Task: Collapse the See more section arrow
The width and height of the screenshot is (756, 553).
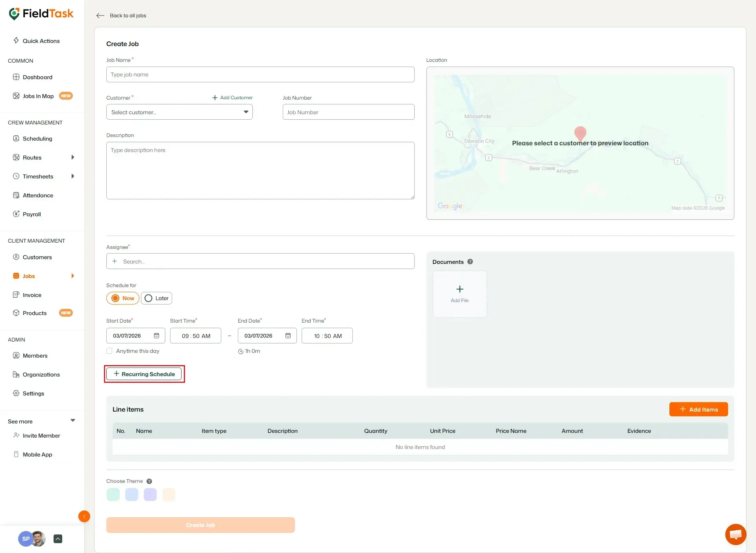Action: pos(73,420)
